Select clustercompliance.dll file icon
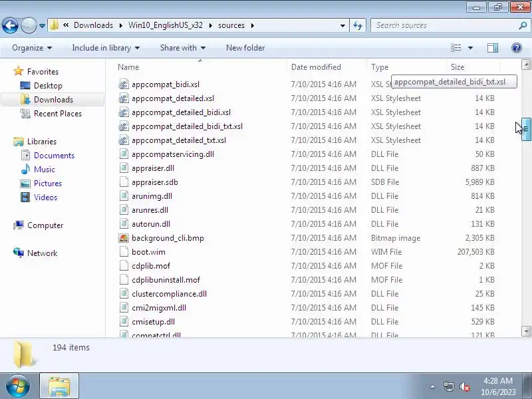 pos(124,293)
